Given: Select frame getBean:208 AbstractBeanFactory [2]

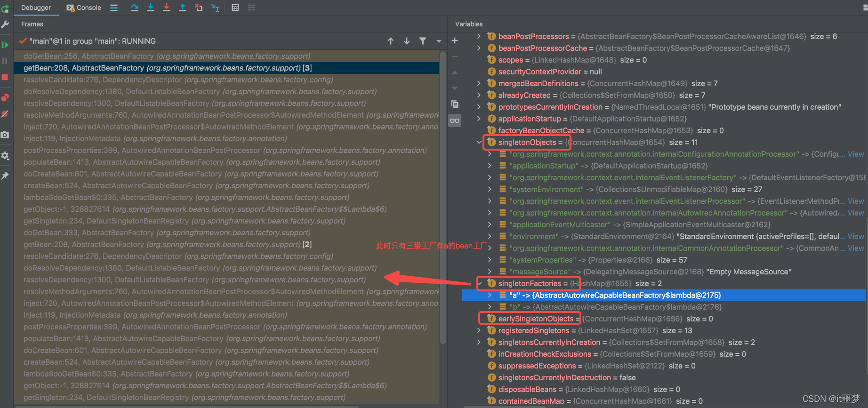Looking at the screenshot, I should point(227,244).
